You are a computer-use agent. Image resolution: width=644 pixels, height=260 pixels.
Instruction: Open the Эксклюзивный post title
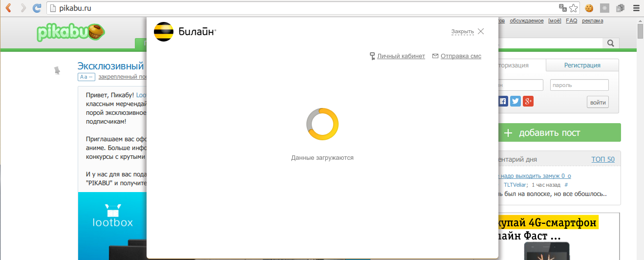click(x=111, y=66)
